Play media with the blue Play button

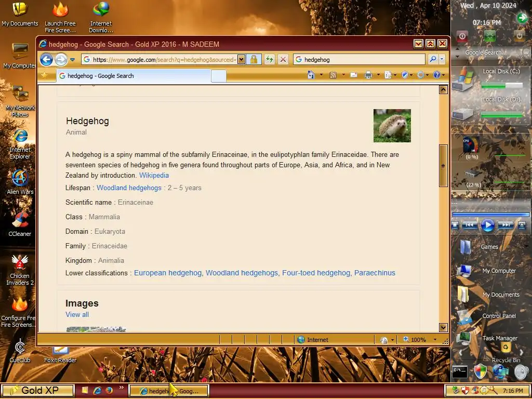pyautogui.click(x=487, y=225)
